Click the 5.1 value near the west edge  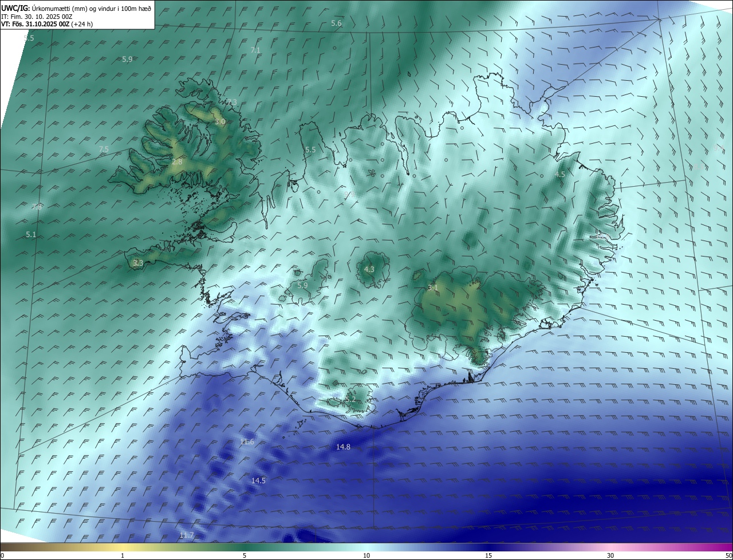point(31,235)
